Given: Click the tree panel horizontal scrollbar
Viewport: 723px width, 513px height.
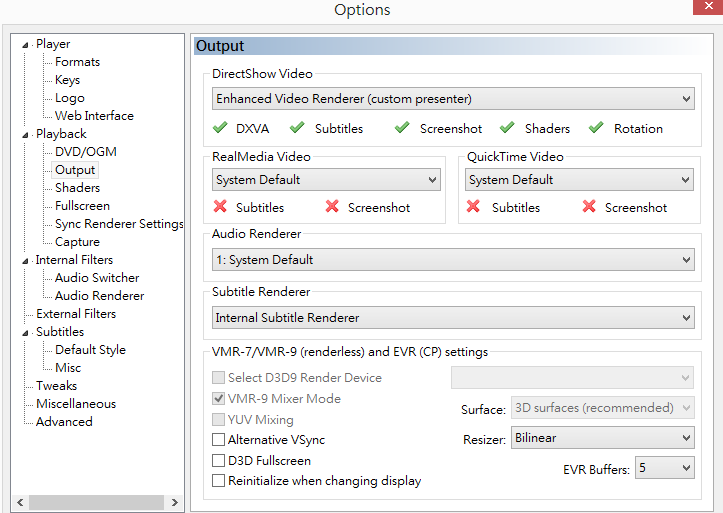Looking at the screenshot, I should click(x=95, y=501).
